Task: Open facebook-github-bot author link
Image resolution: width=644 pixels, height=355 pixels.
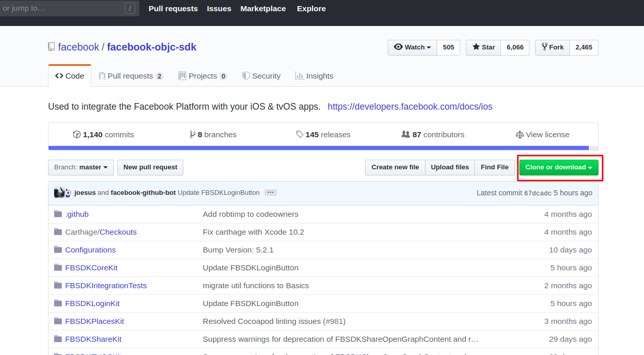Action: [143, 193]
